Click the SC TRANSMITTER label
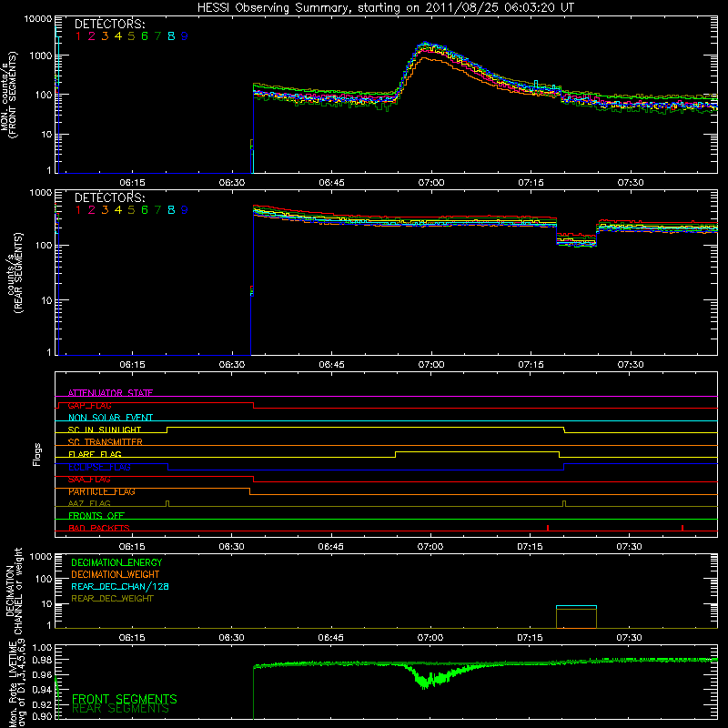The width and height of the screenshot is (728, 728). coord(106,442)
